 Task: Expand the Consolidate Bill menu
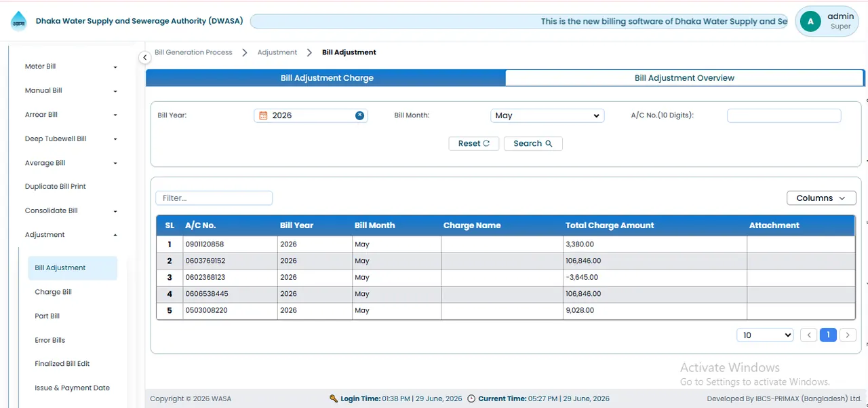71,210
